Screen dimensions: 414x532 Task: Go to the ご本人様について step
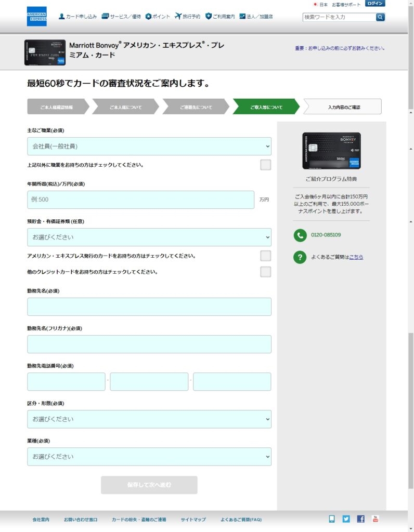click(x=126, y=107)
